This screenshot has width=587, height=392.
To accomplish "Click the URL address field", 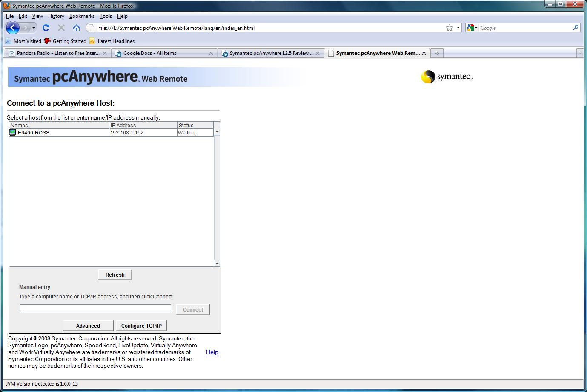I will pos(270,28).
